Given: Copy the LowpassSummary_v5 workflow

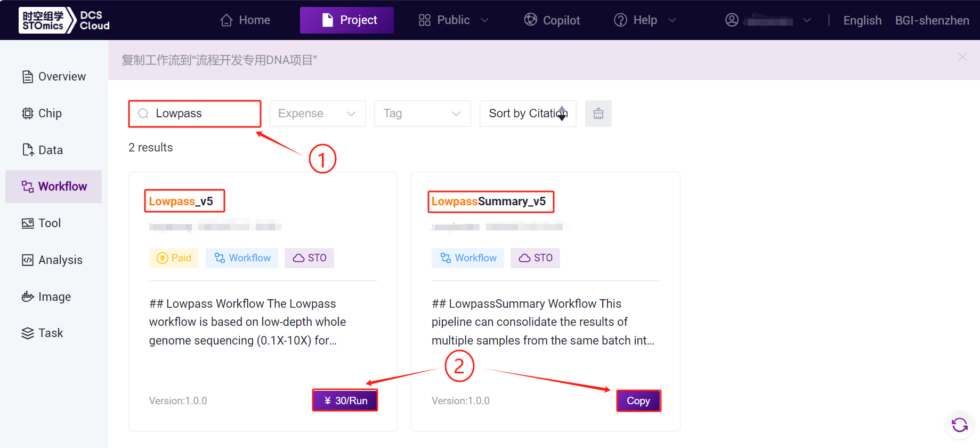Looking at the screenshot, I should (638, 401).
